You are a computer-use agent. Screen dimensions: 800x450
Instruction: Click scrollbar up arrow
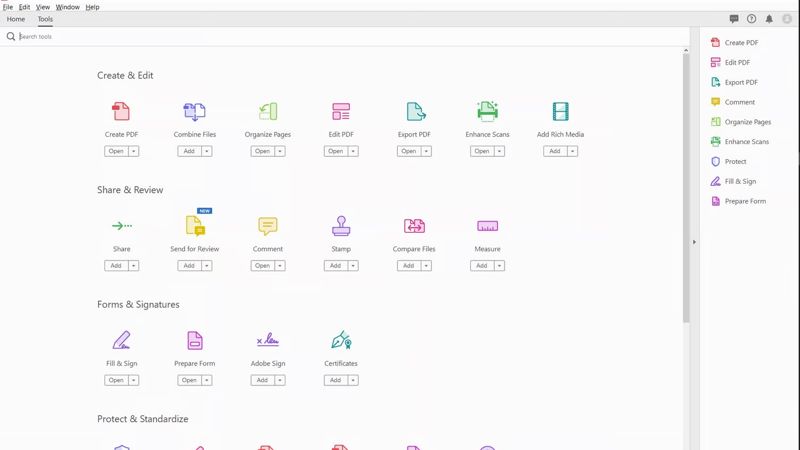tap(686, 50)
